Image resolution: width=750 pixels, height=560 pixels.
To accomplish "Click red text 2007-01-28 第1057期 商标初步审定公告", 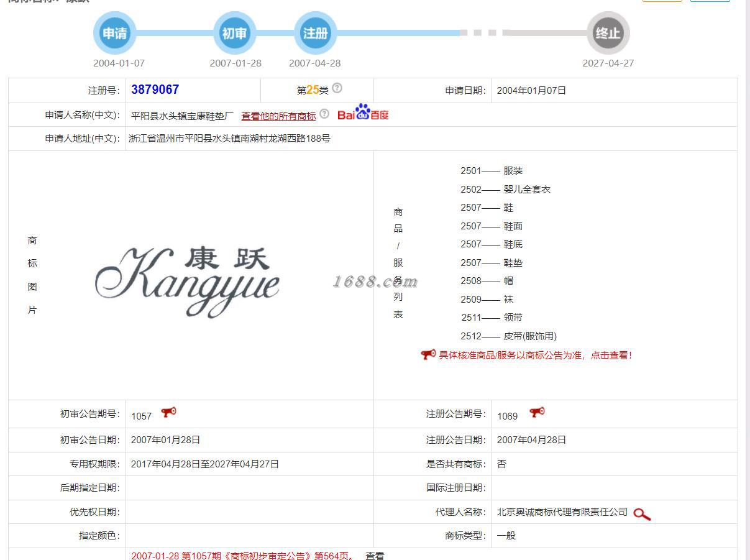I will (244, 556).
